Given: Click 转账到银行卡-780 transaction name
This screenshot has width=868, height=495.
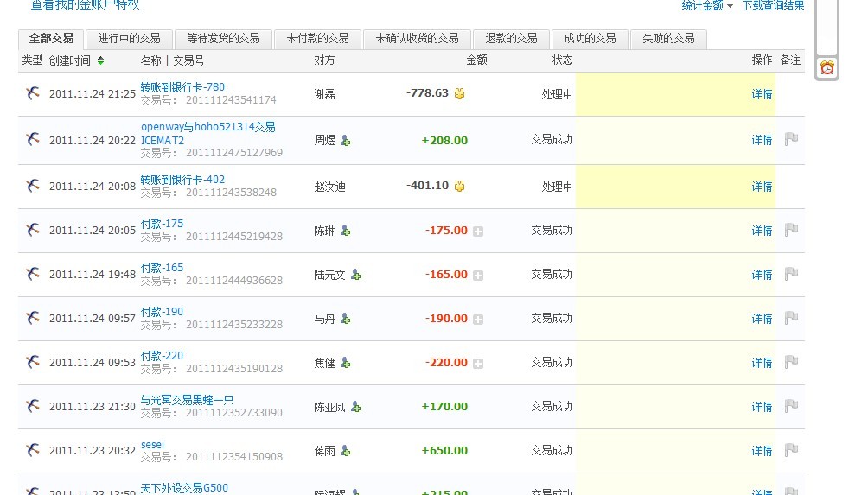Looking at the screenshot, I should tap(182, 87).
